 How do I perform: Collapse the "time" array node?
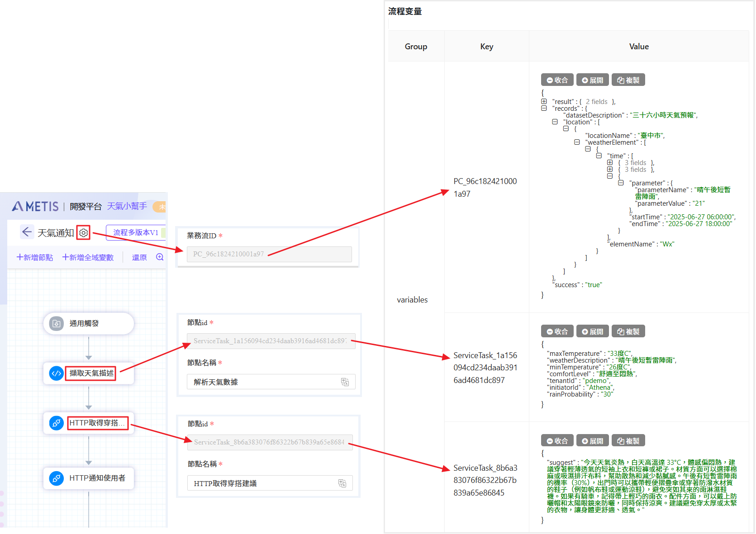[x=599, y=156]
